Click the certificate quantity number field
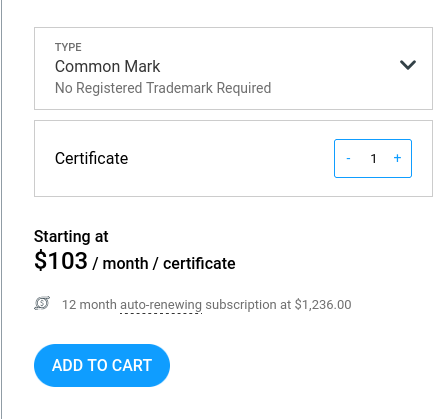The image size is (444, 419). [x=373, y=158]
